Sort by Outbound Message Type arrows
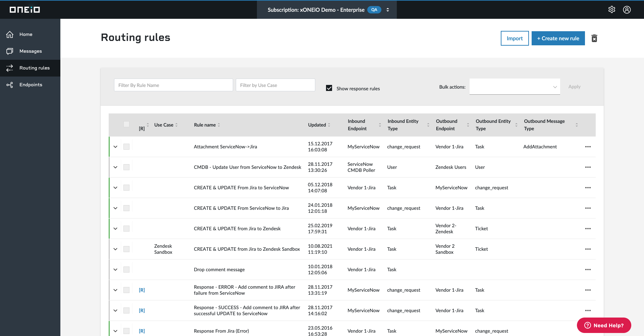The height and width of the screenshot is (336, 644). pos(577,125)
